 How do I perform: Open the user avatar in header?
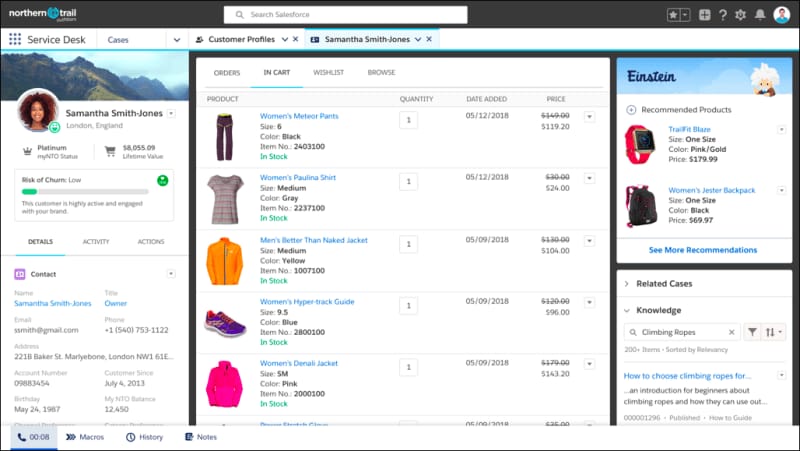pyautogui.click(x=782, y=15)
